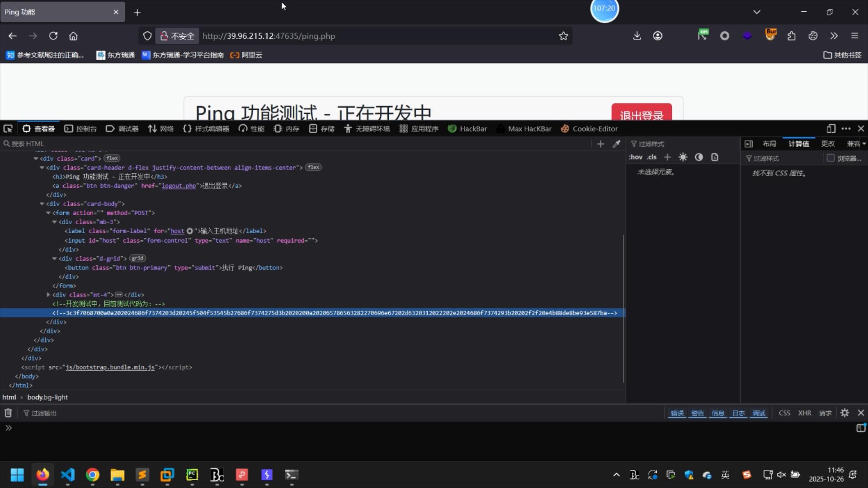Toggle the .cls class panel
The image size is (868, 488).
pyautogui.click(x=651, y=157)
